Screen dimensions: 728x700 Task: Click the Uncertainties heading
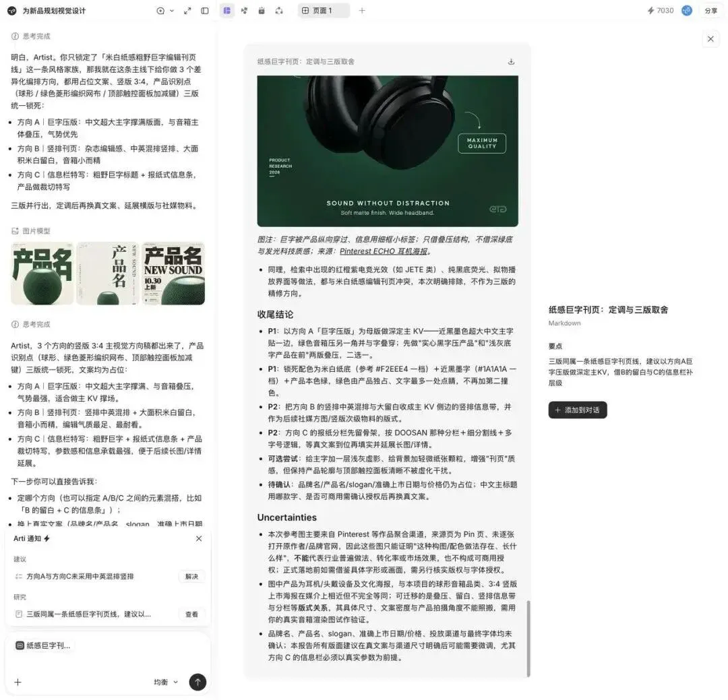[287, 517]
